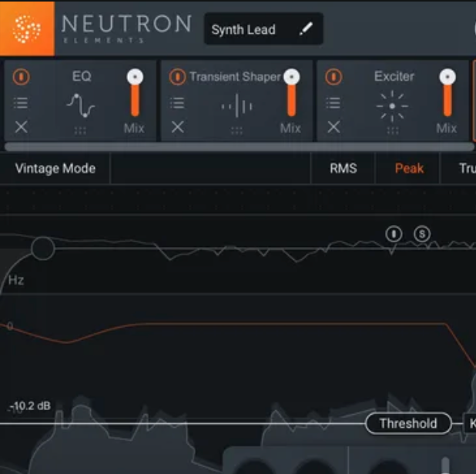The height and width of the screenshot is (474, 476).
Task: Click the Threshold handle label
Action: pyautogui.click(x=408, y=423)
